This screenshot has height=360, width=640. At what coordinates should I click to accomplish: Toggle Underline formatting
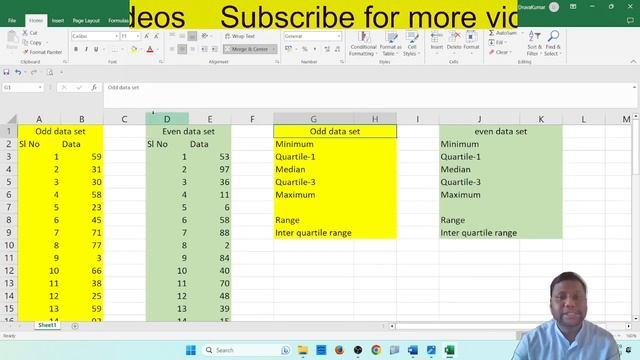(x=96, y=49)
